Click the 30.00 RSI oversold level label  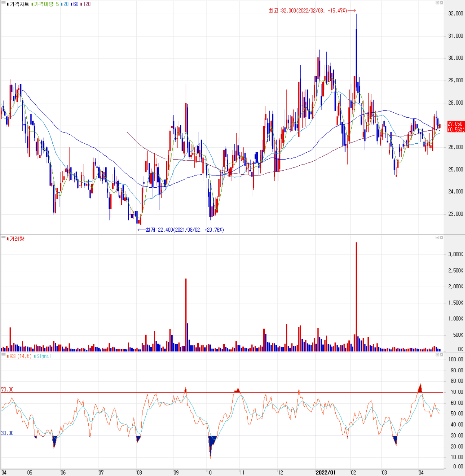pyautogui.click(x=7, y=433)
